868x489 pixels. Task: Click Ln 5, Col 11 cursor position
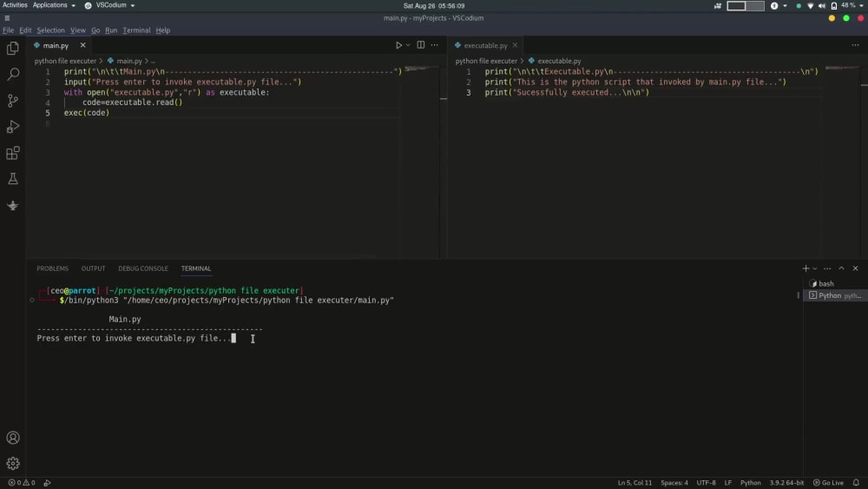click(x=635, y=482)
